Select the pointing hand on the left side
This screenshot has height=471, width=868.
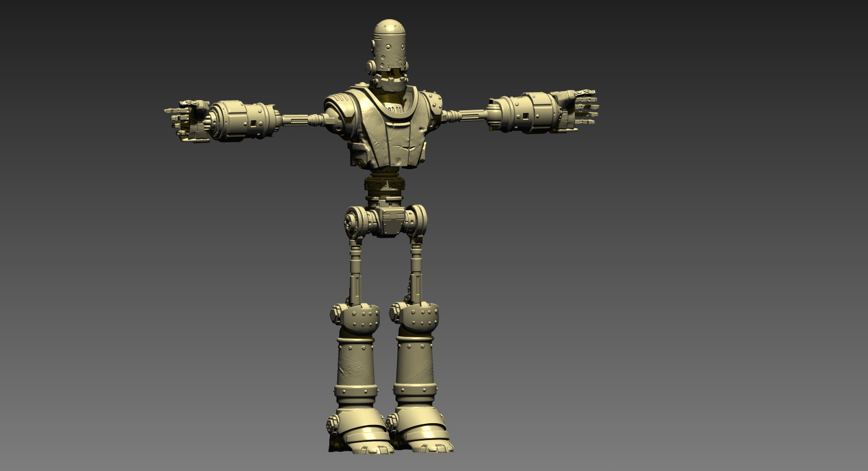[187, 120]
